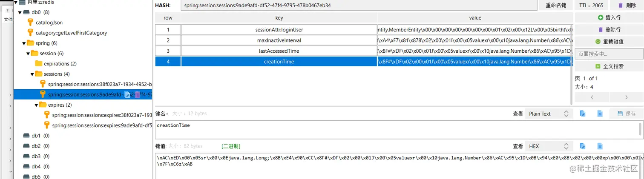Click the value cell of lastAccessedTime row

pyautogui.click(x=475, y=51)
